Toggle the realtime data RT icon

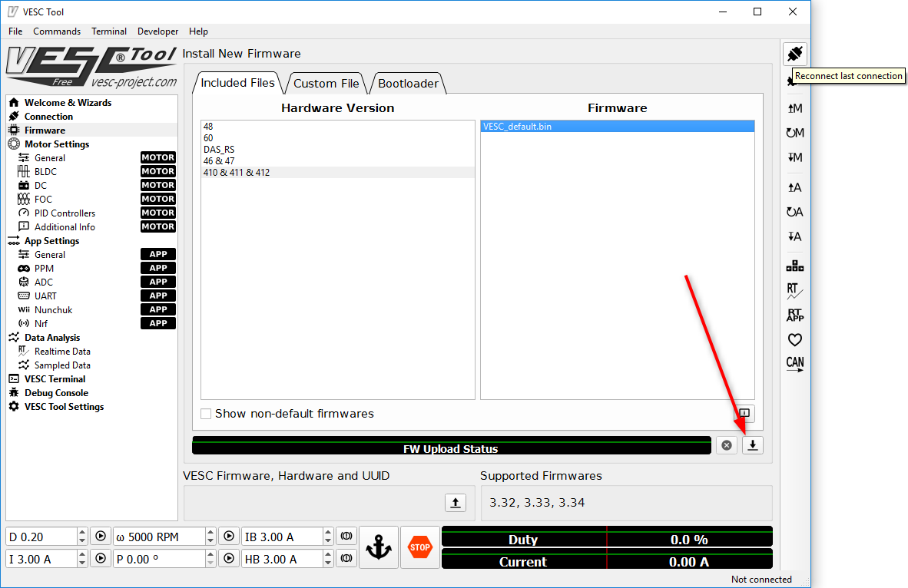click(794, 291)
